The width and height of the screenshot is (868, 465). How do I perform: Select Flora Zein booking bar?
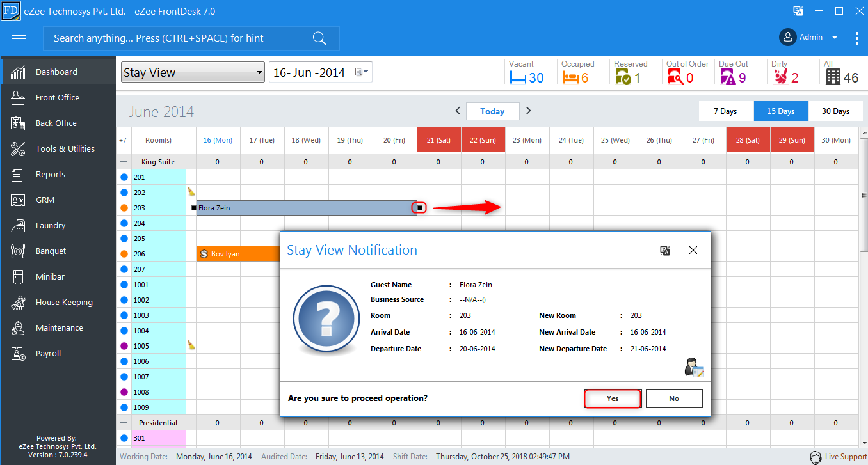point(307,208)
